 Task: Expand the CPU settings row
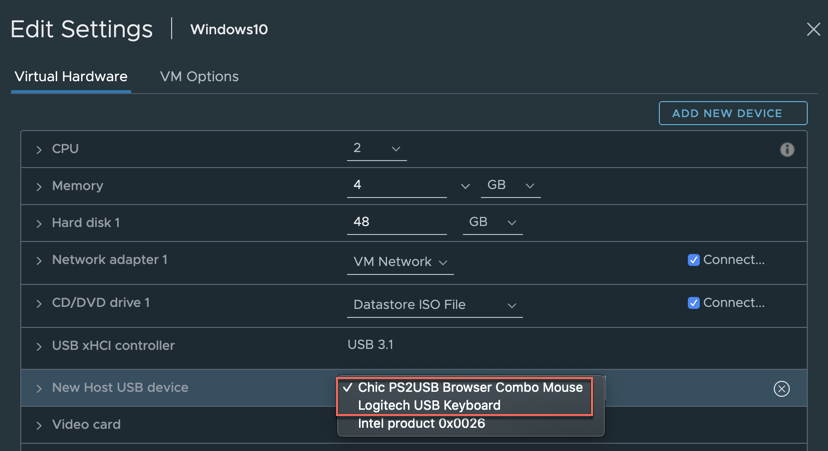coord(39,150)
